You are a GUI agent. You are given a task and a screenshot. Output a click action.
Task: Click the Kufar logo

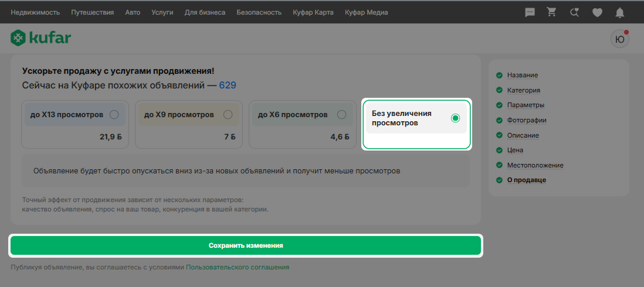[x=40, y=38]
